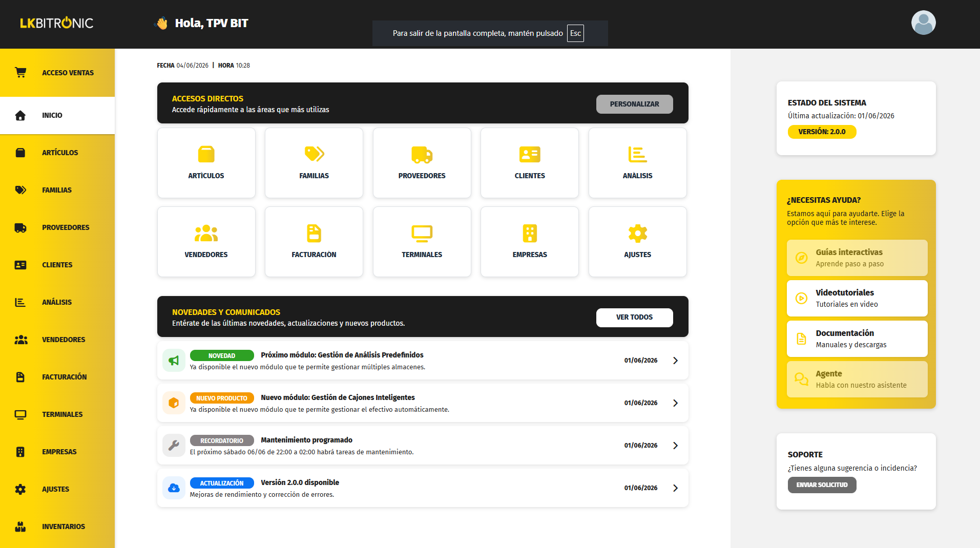This screenshot has height=548, width=980.
Task: Click the megaphone icon on the Novedad item
Action: [174, 361]
